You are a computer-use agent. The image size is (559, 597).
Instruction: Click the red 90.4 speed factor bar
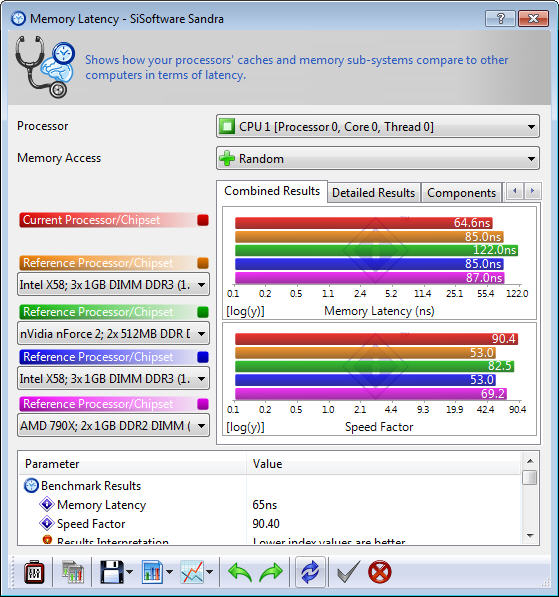pos(377,338)
